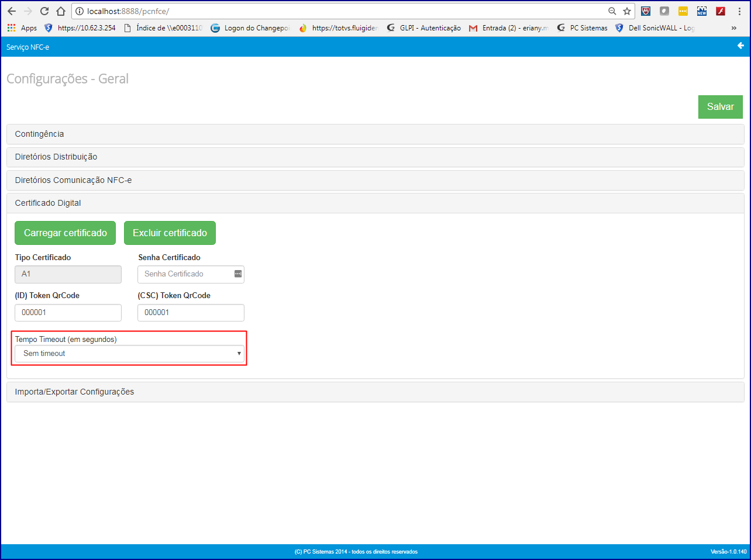Expand Diretórios Comunicação NFC-e section
The width and height of the screenshot is (751, 560).
coord(375,180)
